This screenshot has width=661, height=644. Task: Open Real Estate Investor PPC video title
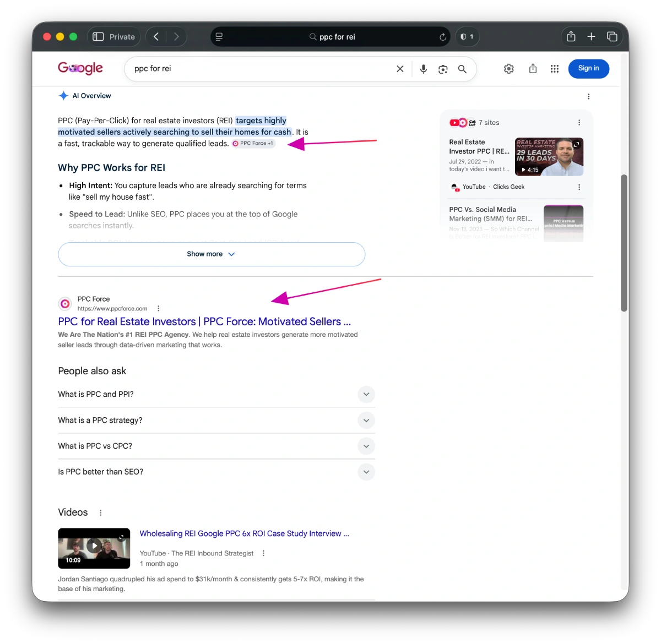[479, 146]
